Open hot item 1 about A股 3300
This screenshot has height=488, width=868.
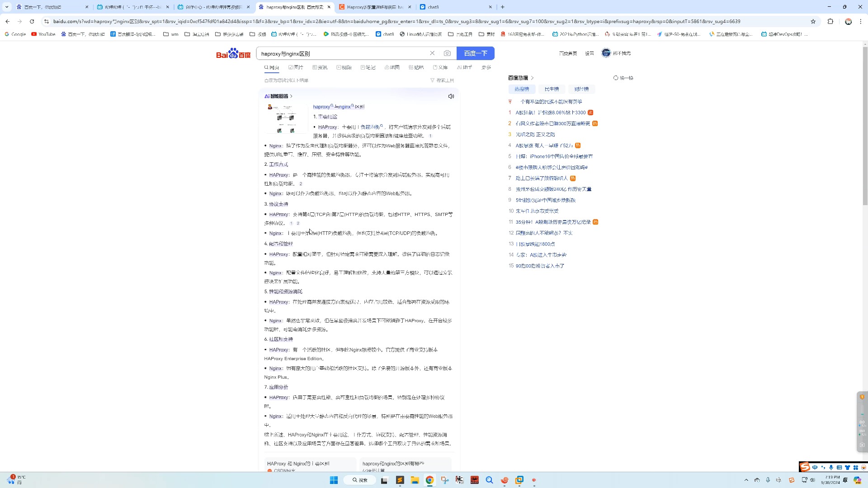pyautogui.click(x=551, y=113)
